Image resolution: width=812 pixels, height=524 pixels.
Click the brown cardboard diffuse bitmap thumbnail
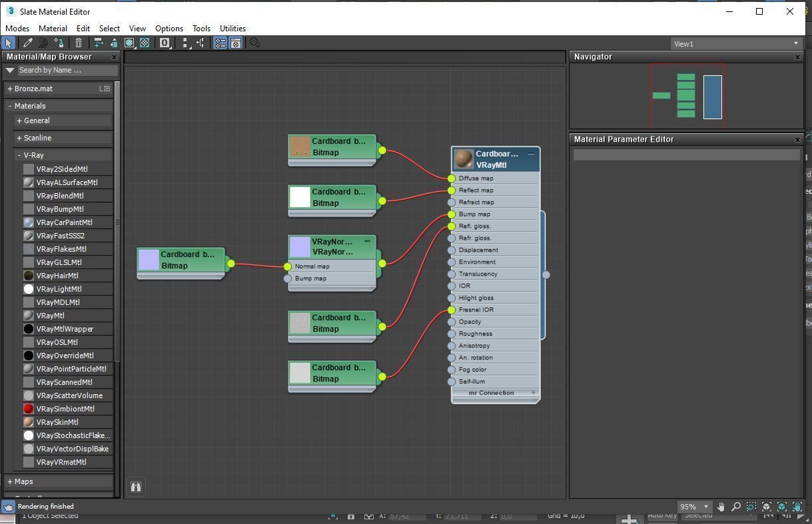click(x=300, y=146)
